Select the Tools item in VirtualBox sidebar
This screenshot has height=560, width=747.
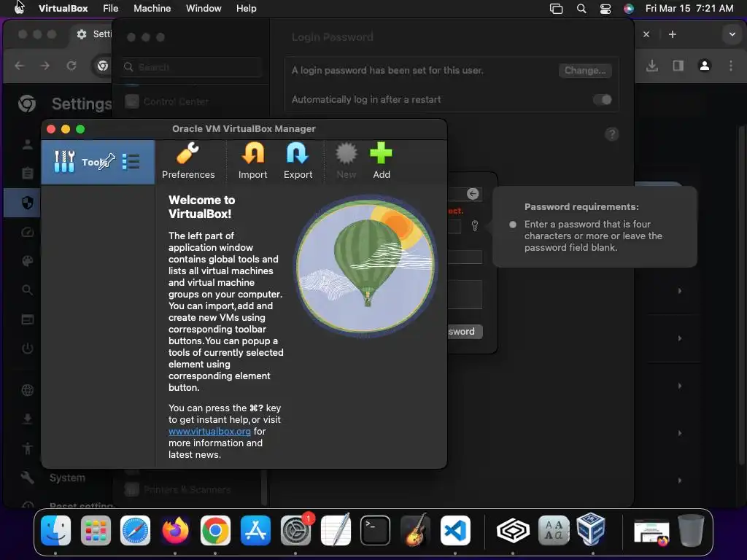click(98, 162)
